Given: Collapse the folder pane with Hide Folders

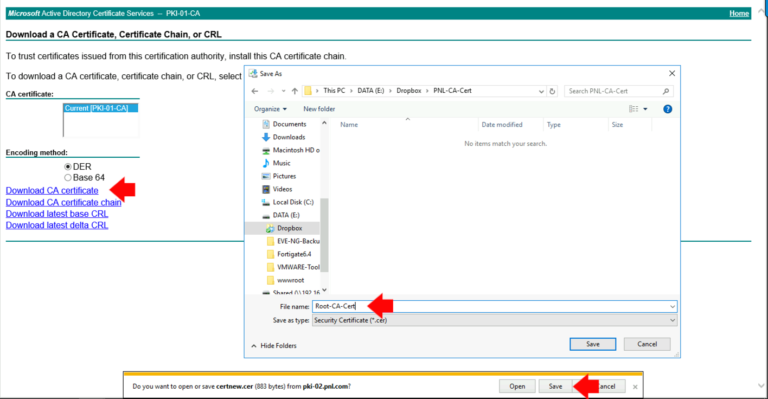Looking at the screenshot, I should [x=274, y=346].
